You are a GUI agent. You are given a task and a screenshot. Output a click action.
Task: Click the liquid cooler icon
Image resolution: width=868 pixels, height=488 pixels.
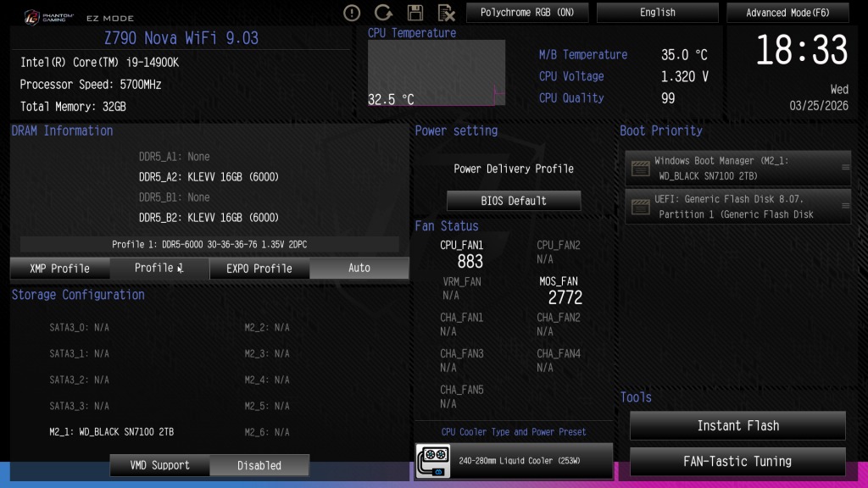[433, 461]
